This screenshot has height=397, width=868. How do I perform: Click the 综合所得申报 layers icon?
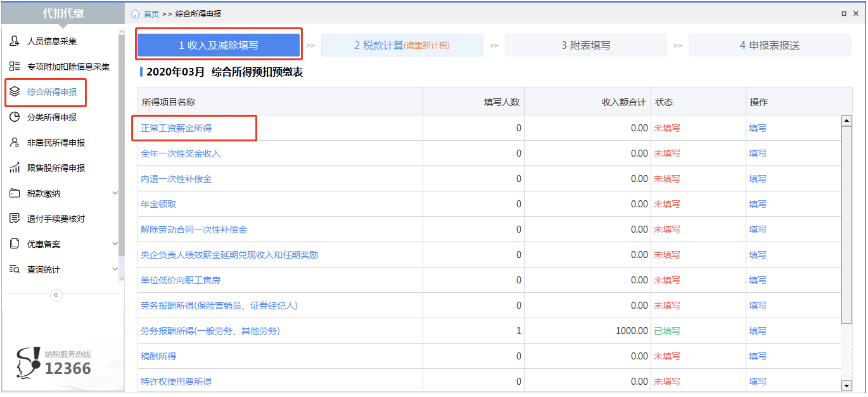[x=15, y=92]
